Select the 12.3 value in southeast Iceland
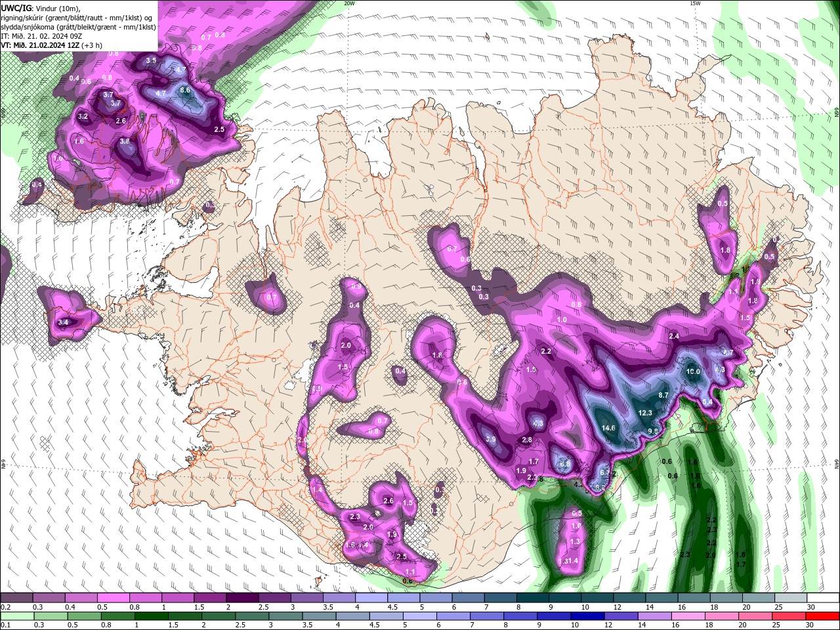The image size is (840, 630). coord(645,413)
